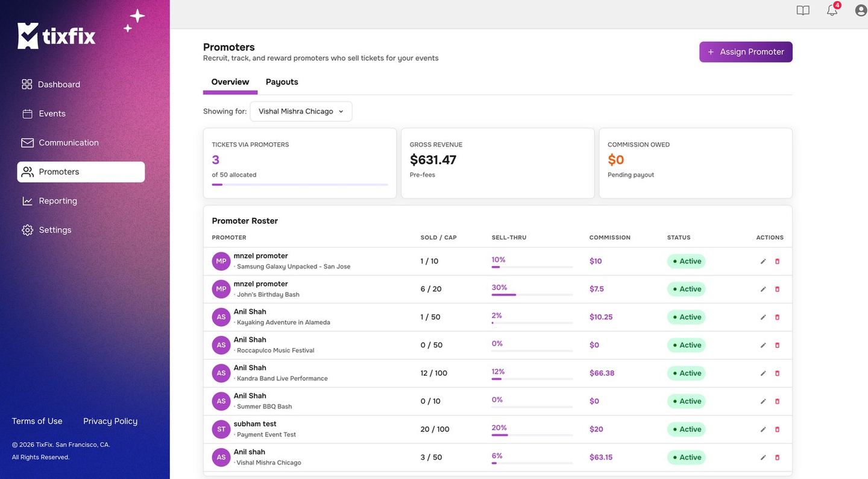Click the tixfix logo
This screenshot has height=479, width=868.
click(57, 36)
